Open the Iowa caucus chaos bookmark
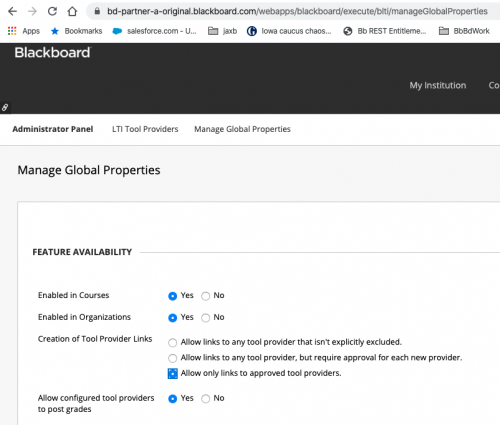 click(x=289, y=31)
